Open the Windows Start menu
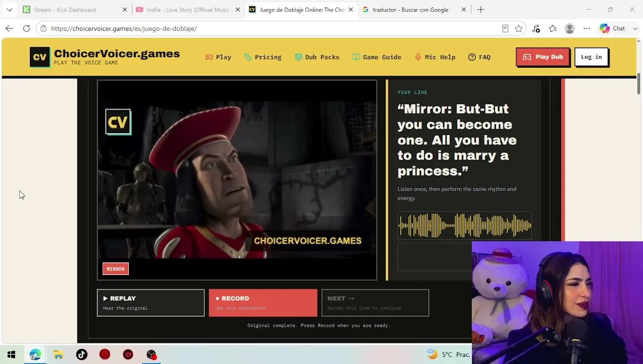 tap(11, 354)
